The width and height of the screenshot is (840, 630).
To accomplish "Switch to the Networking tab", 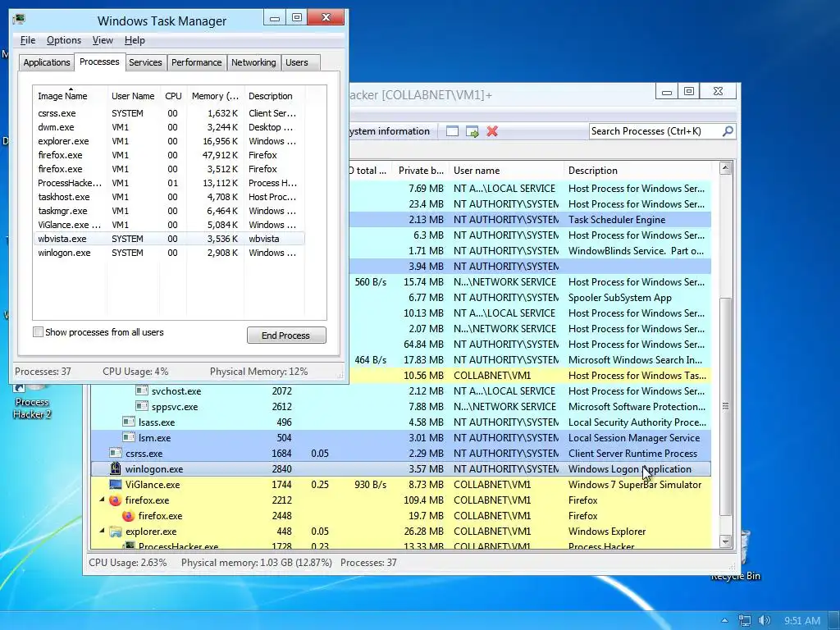I will (x=253, y=62).
